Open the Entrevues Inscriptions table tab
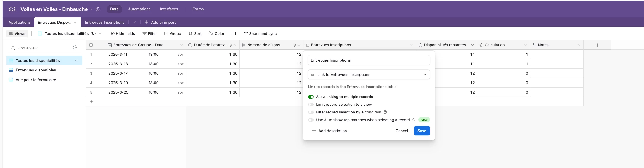This screenshot has width=644, height=168. pyautogui.click(x=105, y=22)
